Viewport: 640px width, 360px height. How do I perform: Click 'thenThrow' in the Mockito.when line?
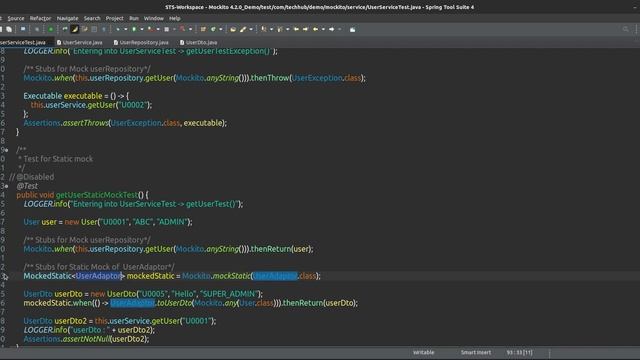click(x=270, y=78)
